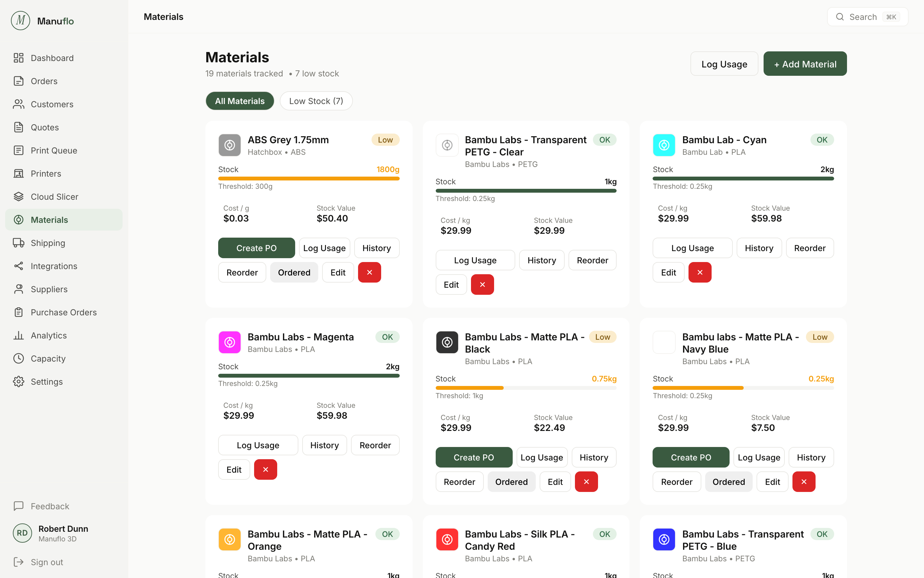The height and width of the screenshot is (578, 924).
Task: Log Usage for Transparent PETG - Clear
Action: pos(475,260)
